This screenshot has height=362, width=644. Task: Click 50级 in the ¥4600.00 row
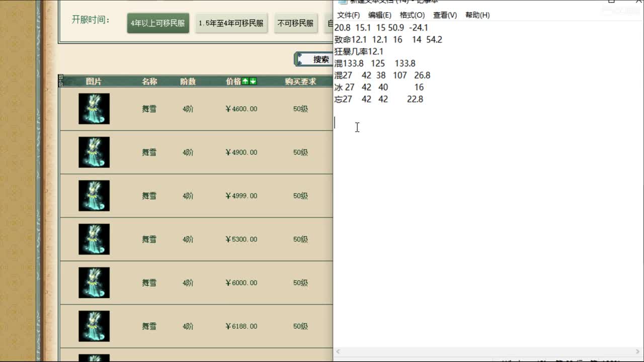click(300, 109)
